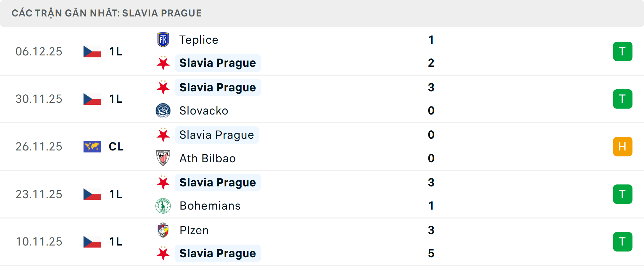The height and width of the screenshot is (266, 644).
Task: Click the green T result badge for the Teplice match
Action: (623, 51)
